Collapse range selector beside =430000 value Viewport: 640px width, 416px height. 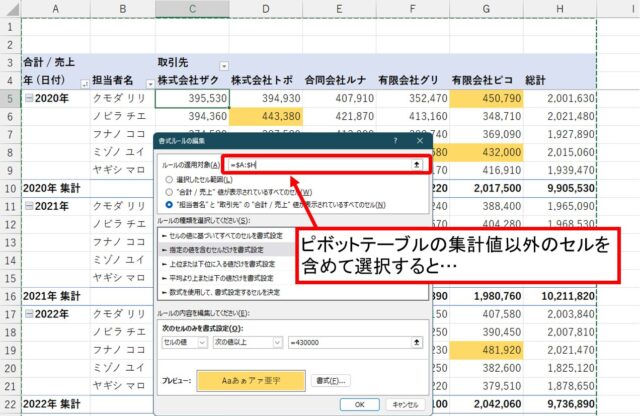417,342
